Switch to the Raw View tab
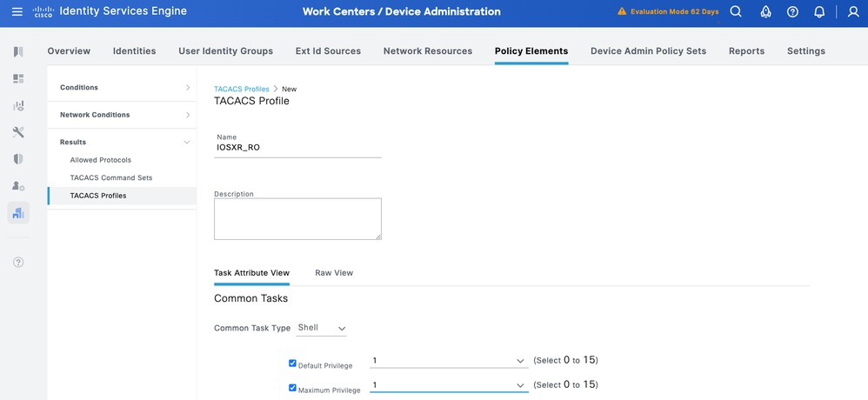 pyautogui.click(x=334, y=273)
